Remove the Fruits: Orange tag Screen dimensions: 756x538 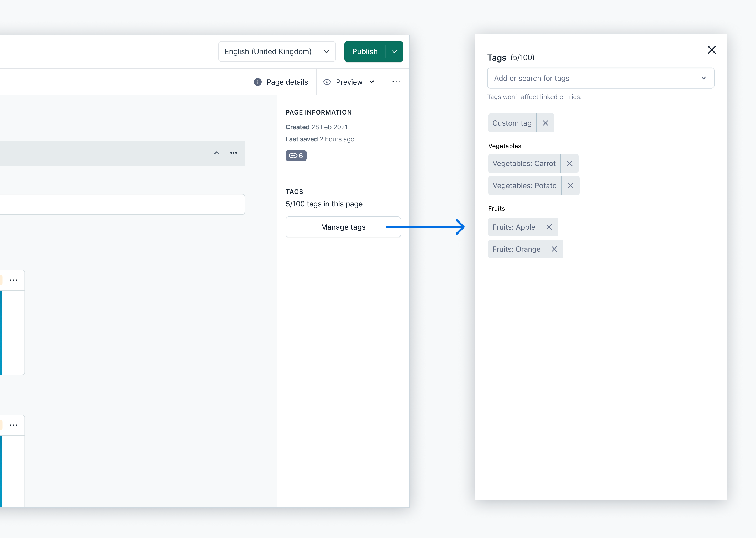point(554,249)
